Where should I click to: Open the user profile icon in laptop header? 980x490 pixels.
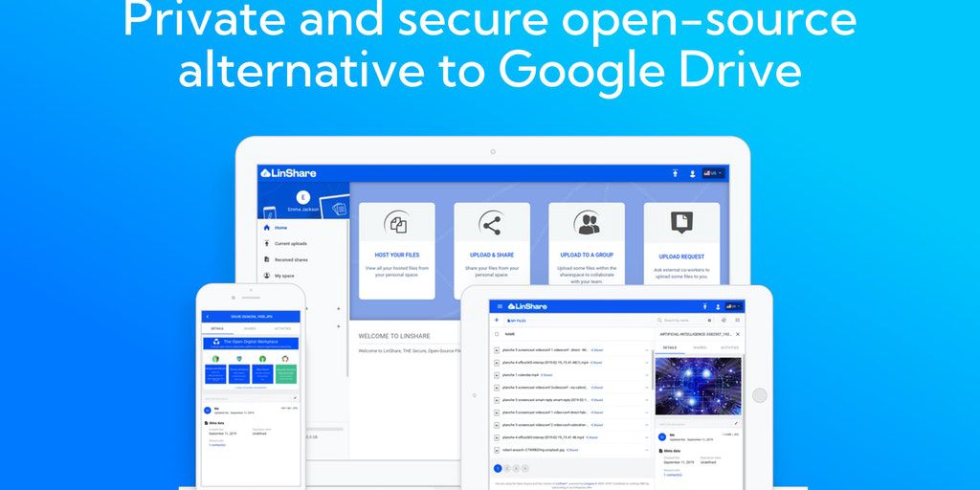coord(693,174)
